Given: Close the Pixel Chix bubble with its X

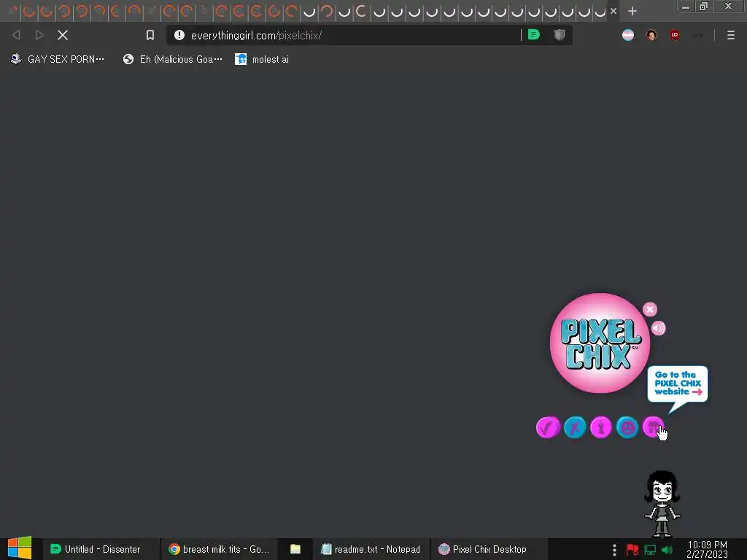Looking at the screenshot, I should coord(650,309).
